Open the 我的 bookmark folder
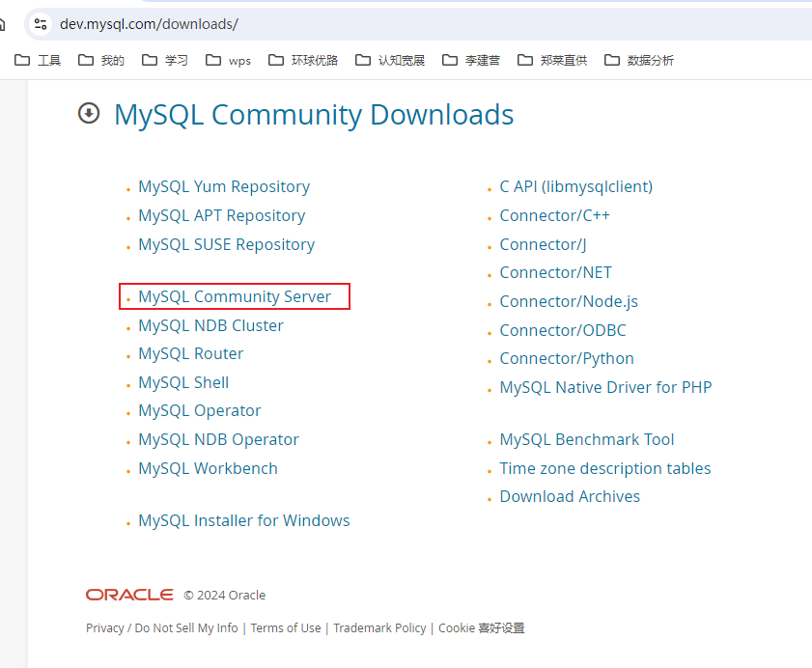 [101, 60]
